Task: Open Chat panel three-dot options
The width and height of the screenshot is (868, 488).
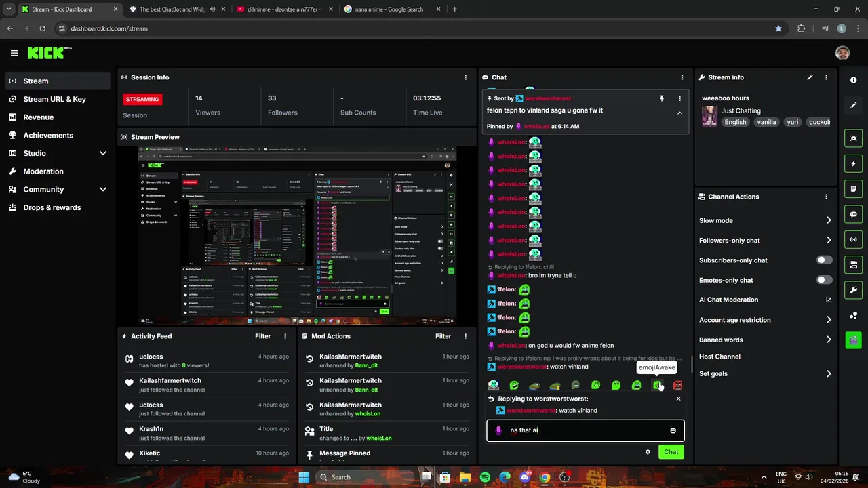Action: click(x=682, y=77)
